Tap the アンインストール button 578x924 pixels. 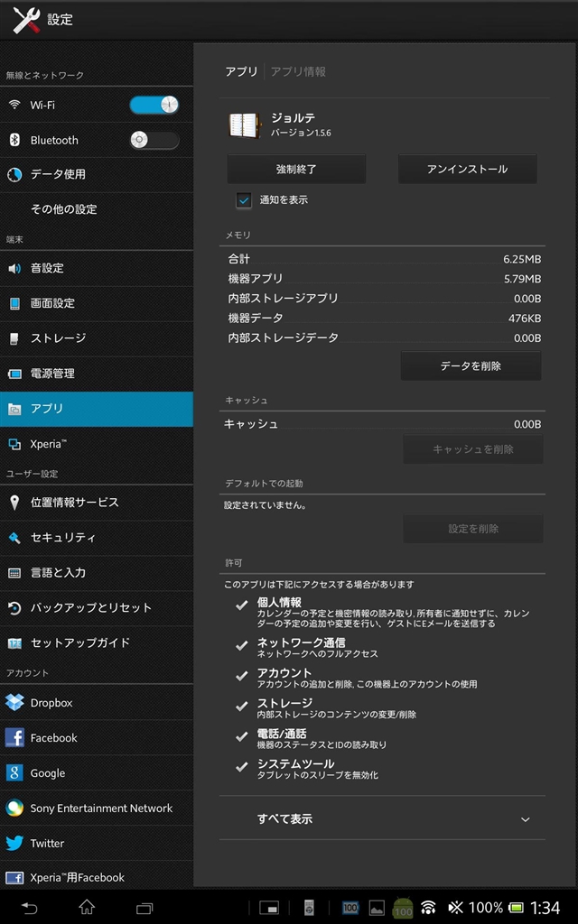(467, 169)
